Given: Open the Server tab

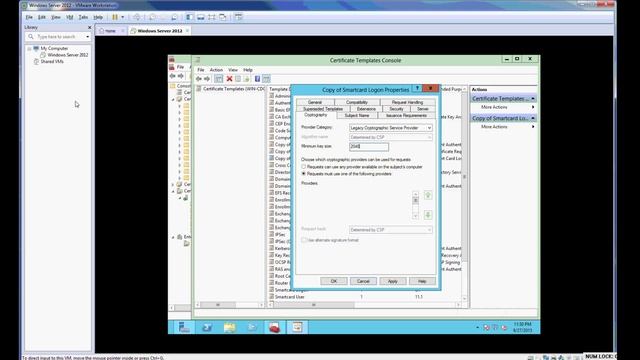Looking at the screenshot, I should click(423, 109).
